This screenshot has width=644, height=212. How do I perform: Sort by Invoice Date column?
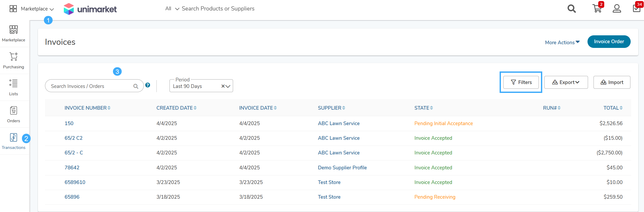coord(258,108)
